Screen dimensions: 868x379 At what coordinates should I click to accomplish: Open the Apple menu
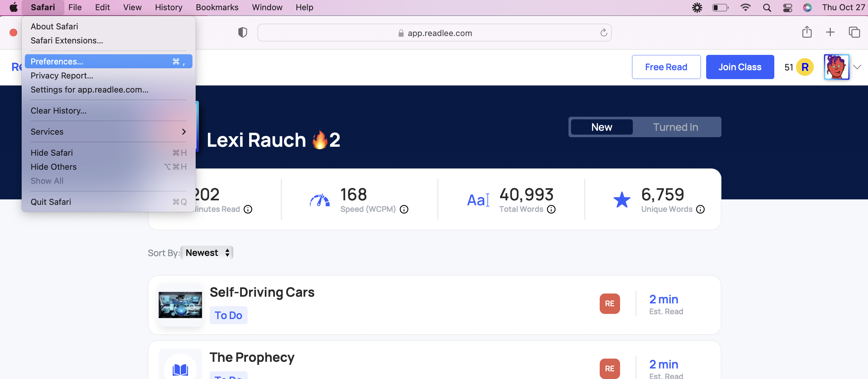tap(13, 7)
